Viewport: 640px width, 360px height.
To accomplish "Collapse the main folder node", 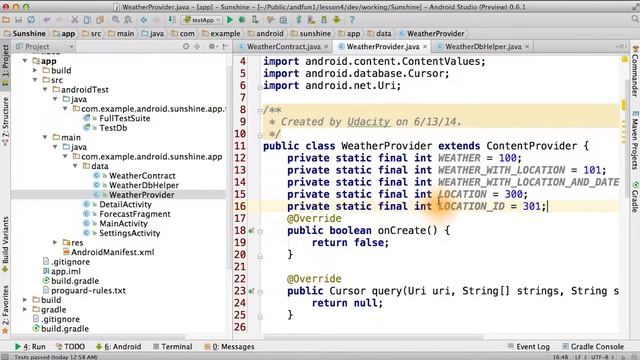I will click(x=45, y=137).
